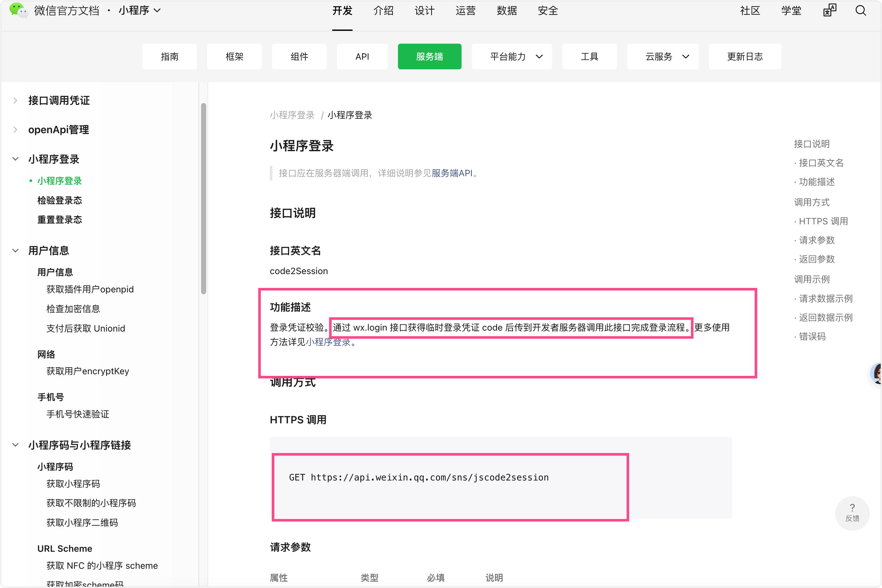The height and width of the screenshot is (588, 882).
Task: Open the 云服务 dropdown menu
Action: click(x=663, y=56)
